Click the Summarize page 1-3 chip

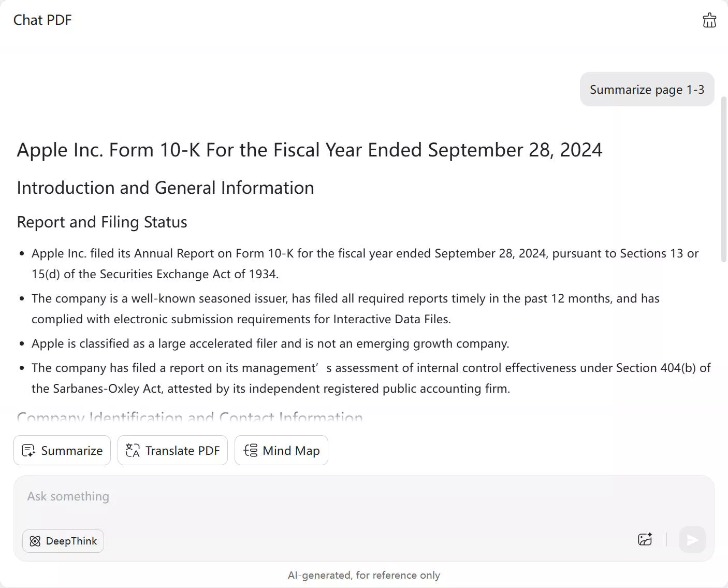[x=646, y=89]
